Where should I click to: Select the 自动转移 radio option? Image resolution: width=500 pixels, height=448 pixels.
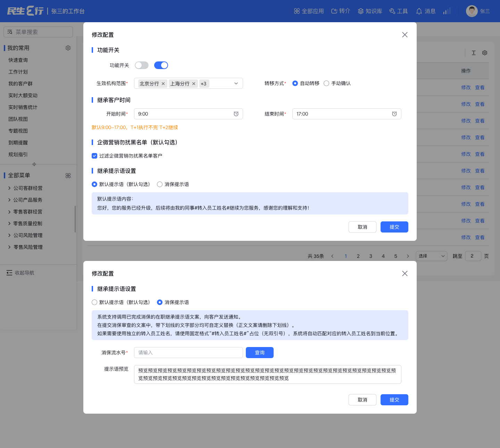tap(295, 83)
